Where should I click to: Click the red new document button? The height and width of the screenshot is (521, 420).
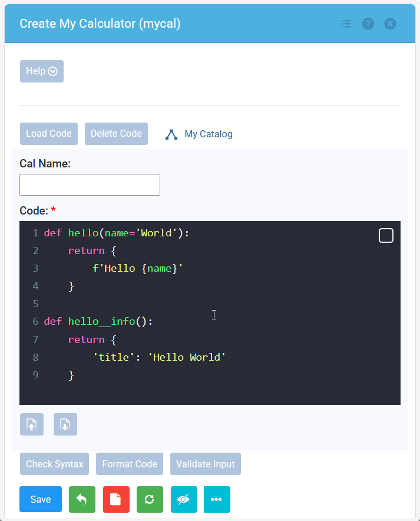pyautogui.click(x=116, y=499)
